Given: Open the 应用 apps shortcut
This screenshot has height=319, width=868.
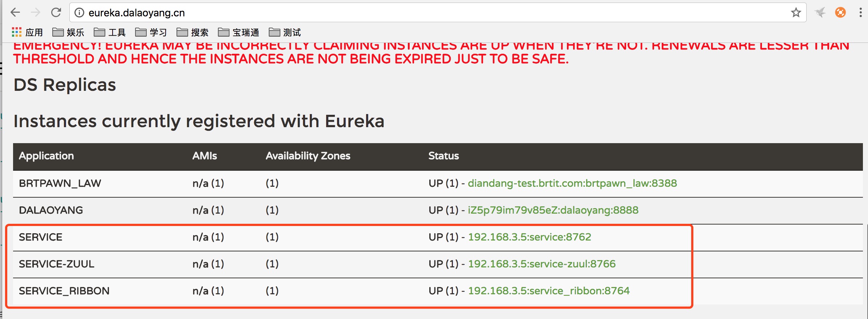Looking at the screenshot, I should pyautogui.click(x=27, y=33).
